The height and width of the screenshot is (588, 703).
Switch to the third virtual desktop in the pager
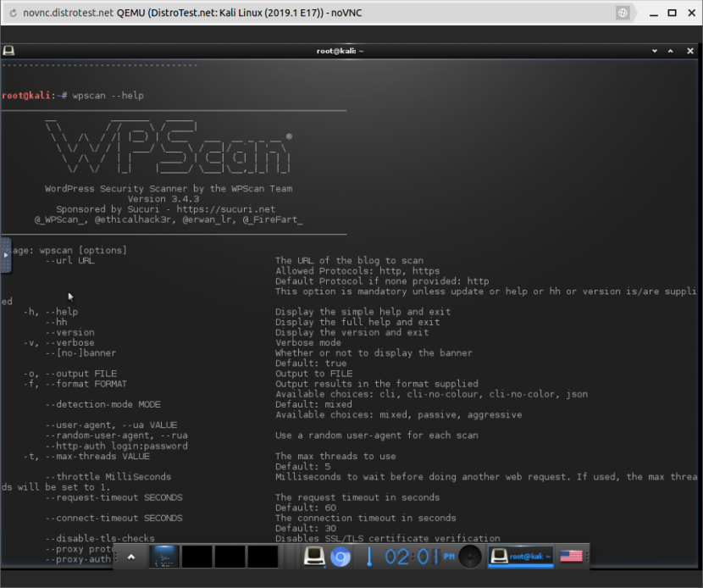pyautogui.click(x=230, y=557)
